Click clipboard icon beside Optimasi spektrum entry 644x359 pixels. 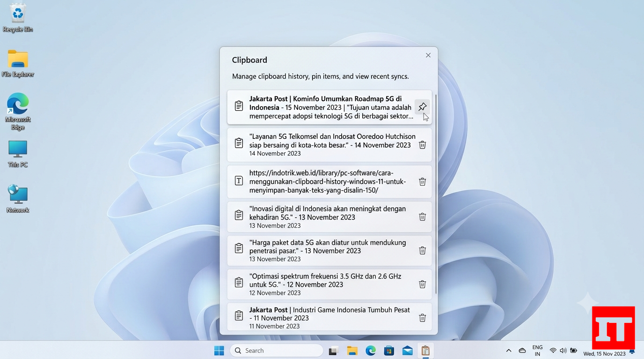(x=239, y=282)
